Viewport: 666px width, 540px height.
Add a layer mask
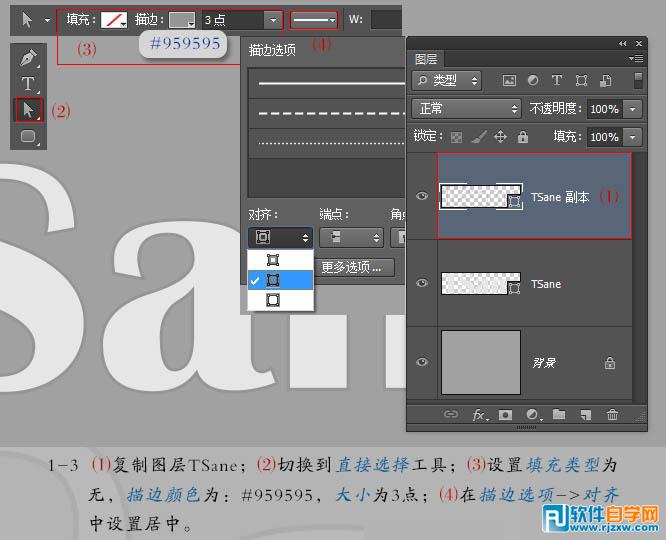coord(505,415)
